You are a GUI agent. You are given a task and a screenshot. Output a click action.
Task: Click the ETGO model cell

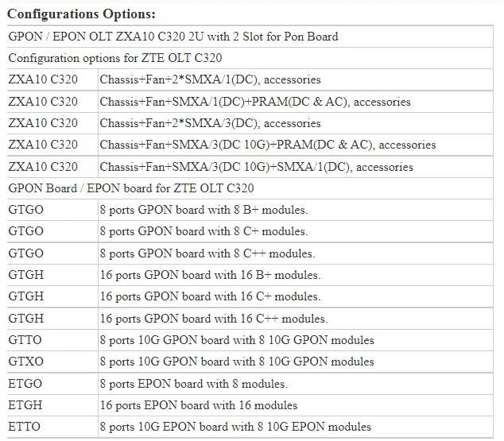[25, 384]
